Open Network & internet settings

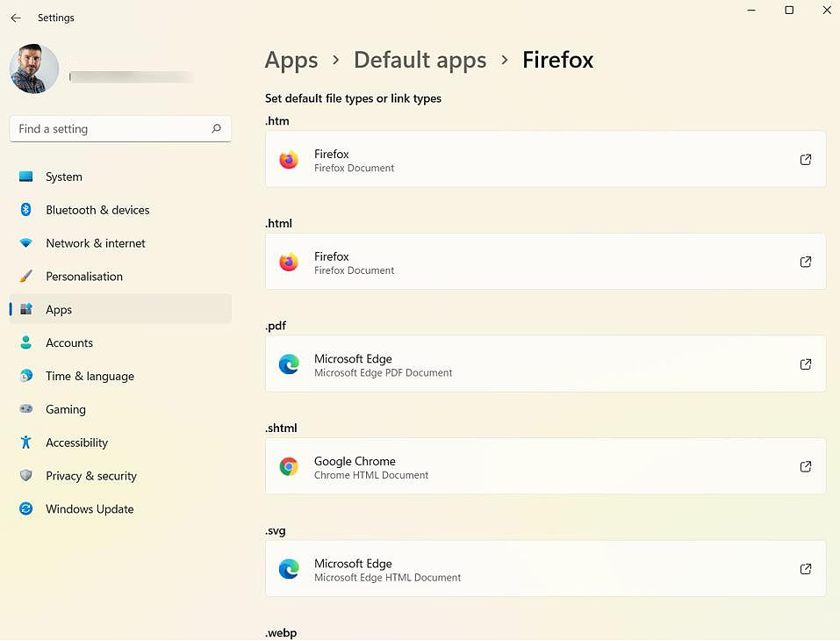coord(120,243)
